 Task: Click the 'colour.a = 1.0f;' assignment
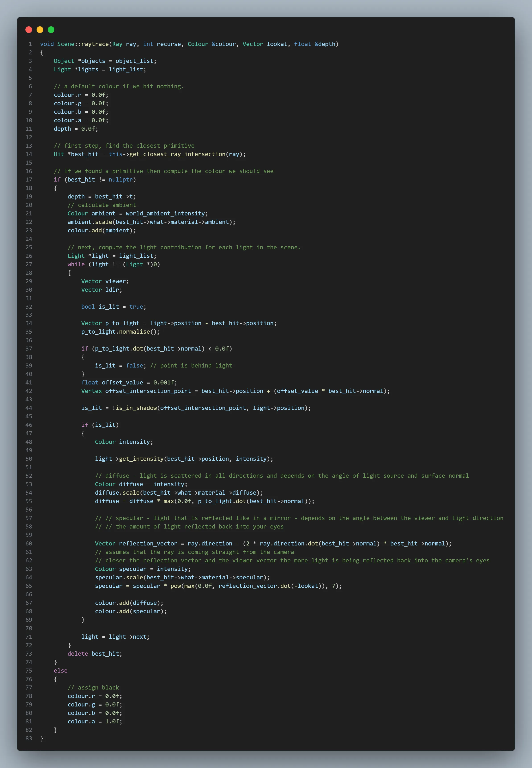[x=95, y=721]
